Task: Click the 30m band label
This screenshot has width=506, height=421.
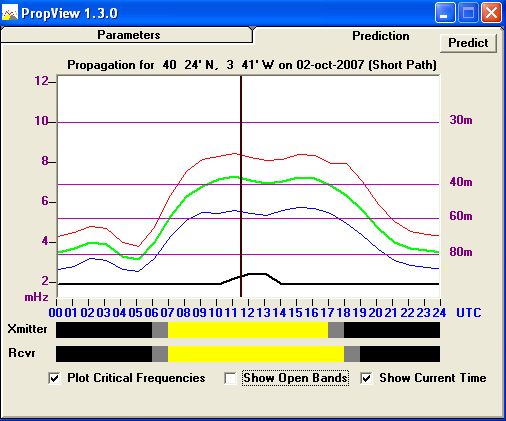Action: 461,120
